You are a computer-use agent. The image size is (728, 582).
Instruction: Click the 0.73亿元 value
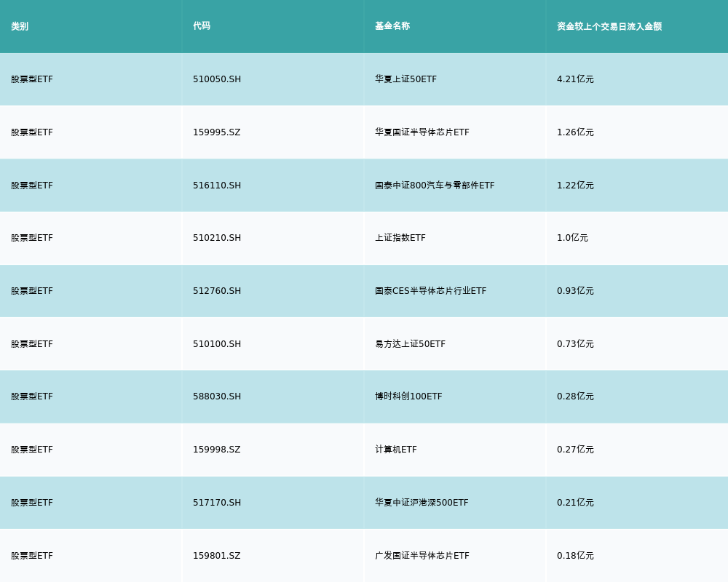pyautogui.click(x=575, y=344)
